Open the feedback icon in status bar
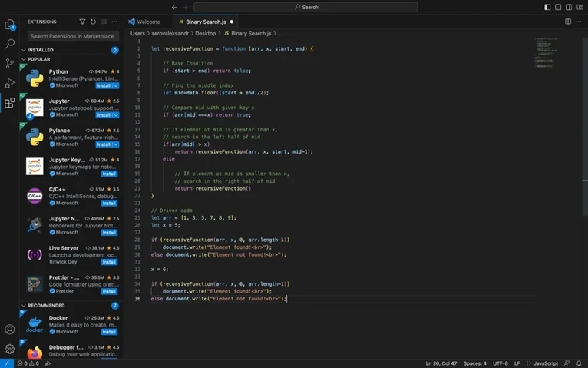The height and width of the screenshot is (368, 588). (x=567, y=363)
